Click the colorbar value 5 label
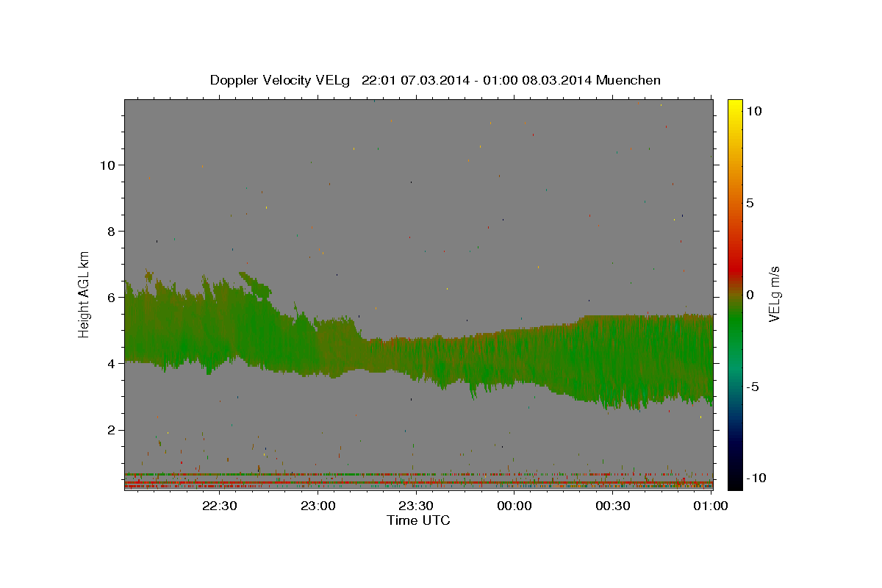 (750, 203)
